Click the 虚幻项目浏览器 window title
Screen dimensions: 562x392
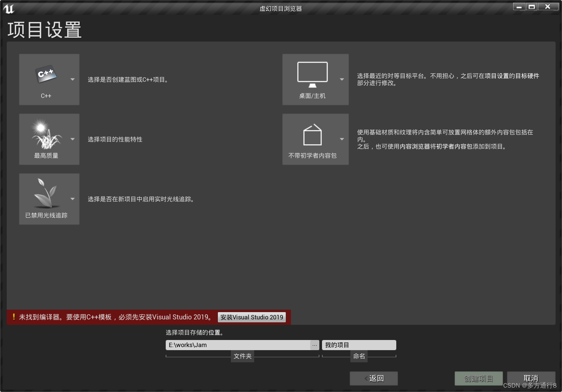(281, 9)
